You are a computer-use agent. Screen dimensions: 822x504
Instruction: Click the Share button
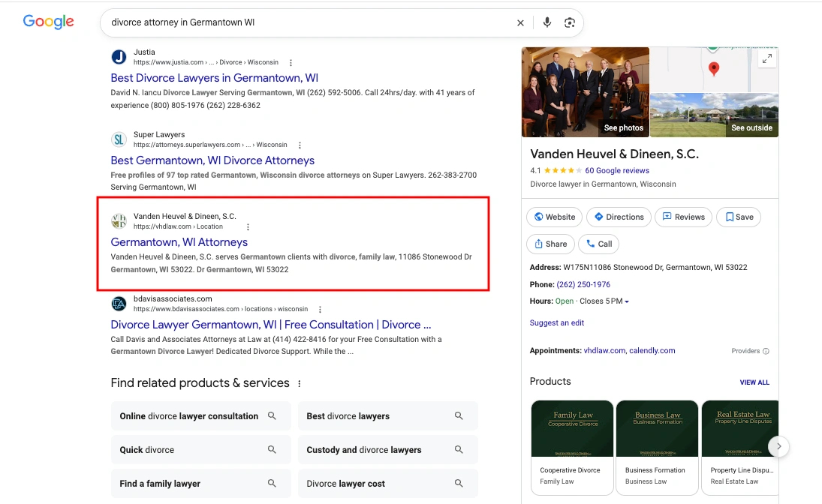tap(550, 244)
